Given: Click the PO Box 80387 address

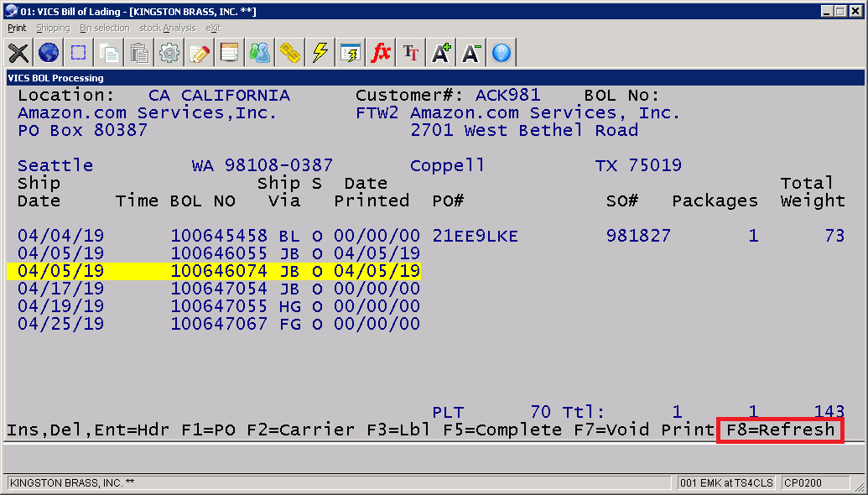Looking at the screenshot, I should pyautogui.click(x=82, y=131).
